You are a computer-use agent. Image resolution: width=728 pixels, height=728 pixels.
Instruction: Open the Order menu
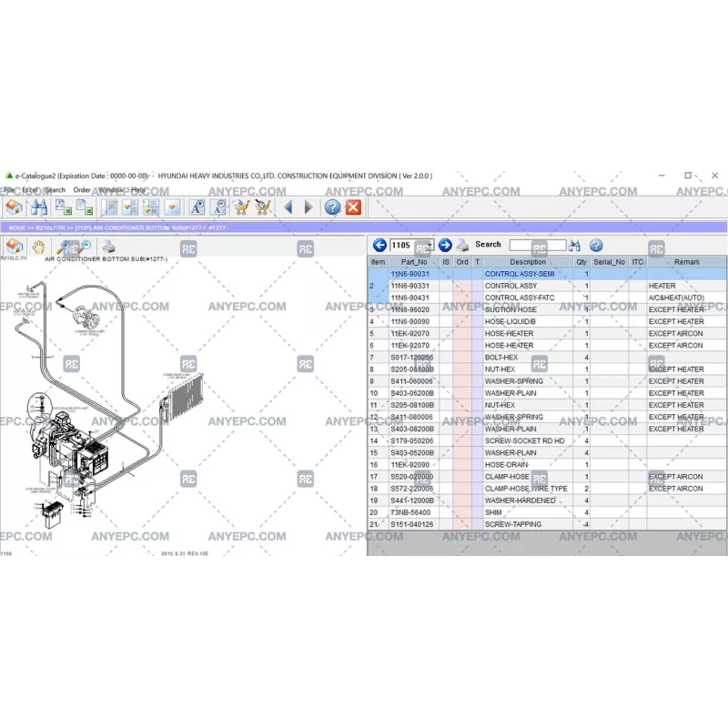[81, 188]
